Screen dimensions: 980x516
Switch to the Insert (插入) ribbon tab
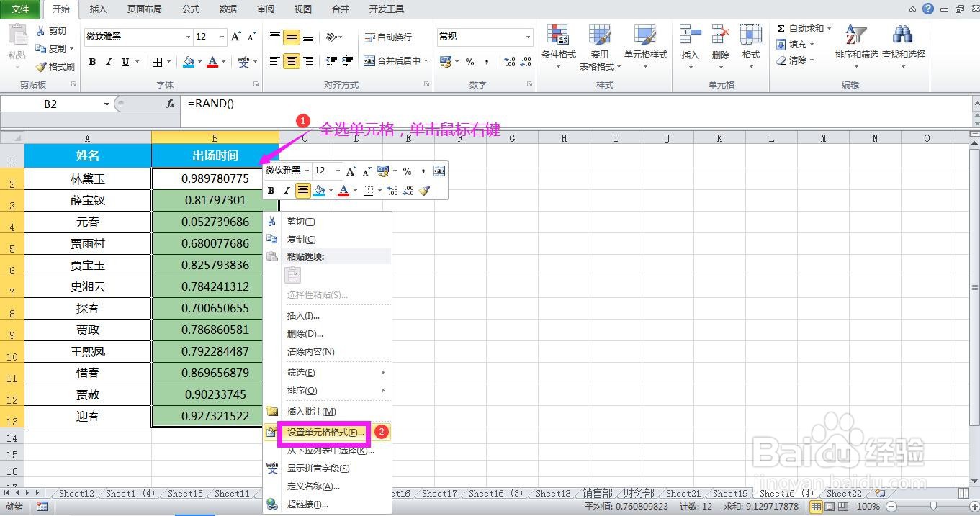98,9
